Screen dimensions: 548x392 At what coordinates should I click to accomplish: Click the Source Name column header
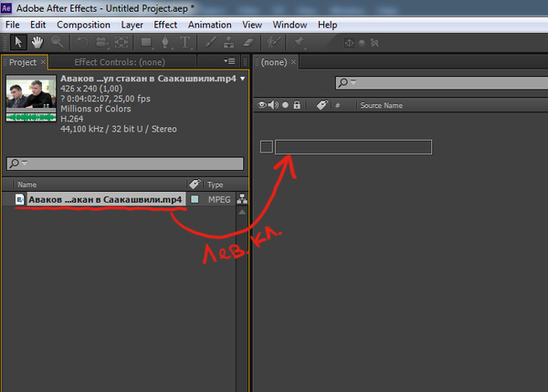(x=381, y=105)
